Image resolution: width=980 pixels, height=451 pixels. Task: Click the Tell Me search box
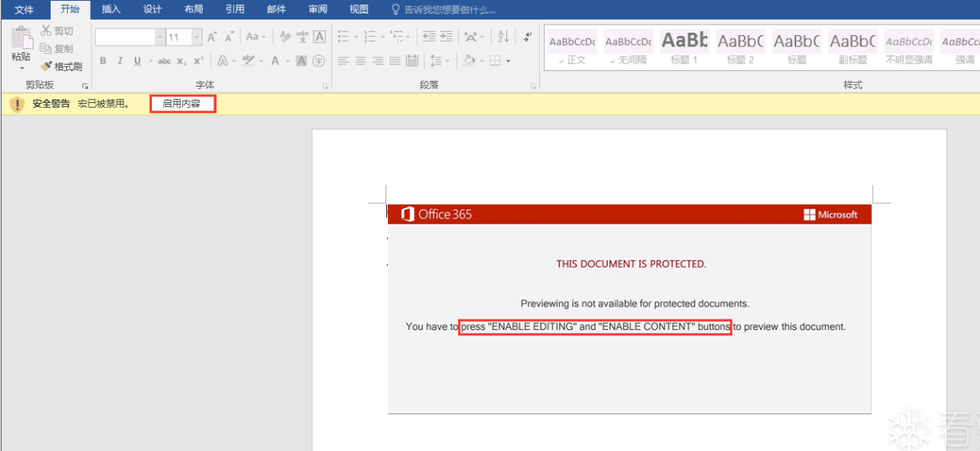[x=443, y=10]
